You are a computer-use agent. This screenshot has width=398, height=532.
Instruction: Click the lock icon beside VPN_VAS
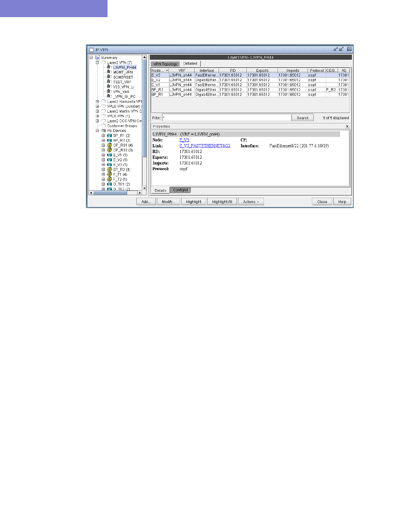pos(109,92)
